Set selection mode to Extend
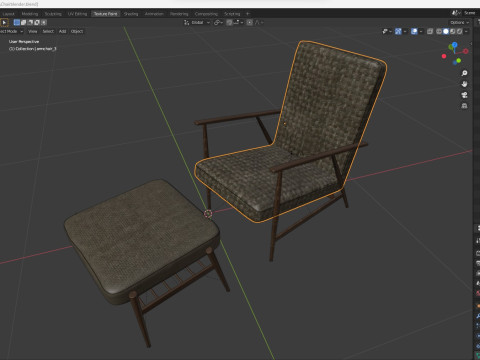The width and height of the screenshot is (480, 360). (x=23, y=22)
